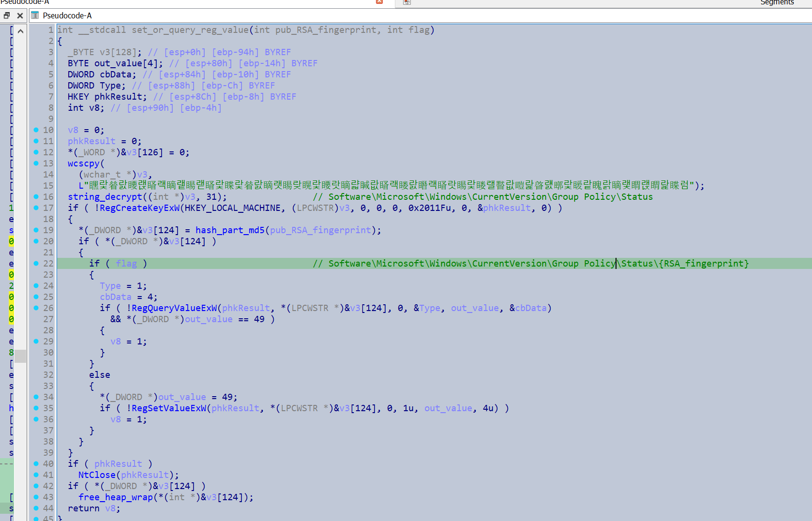Click line number 27 in the gutter
812x521 pixels.
(x=48, y=319)
